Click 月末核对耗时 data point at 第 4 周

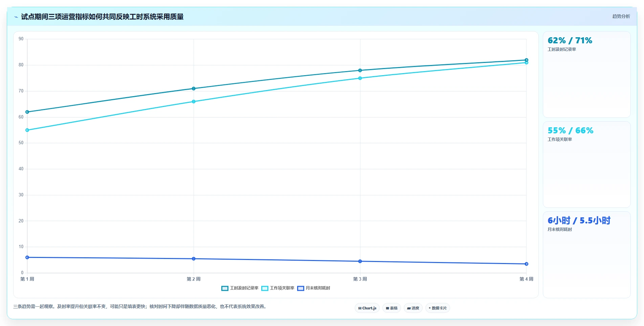pyautogui.click(x=526, y=264)
